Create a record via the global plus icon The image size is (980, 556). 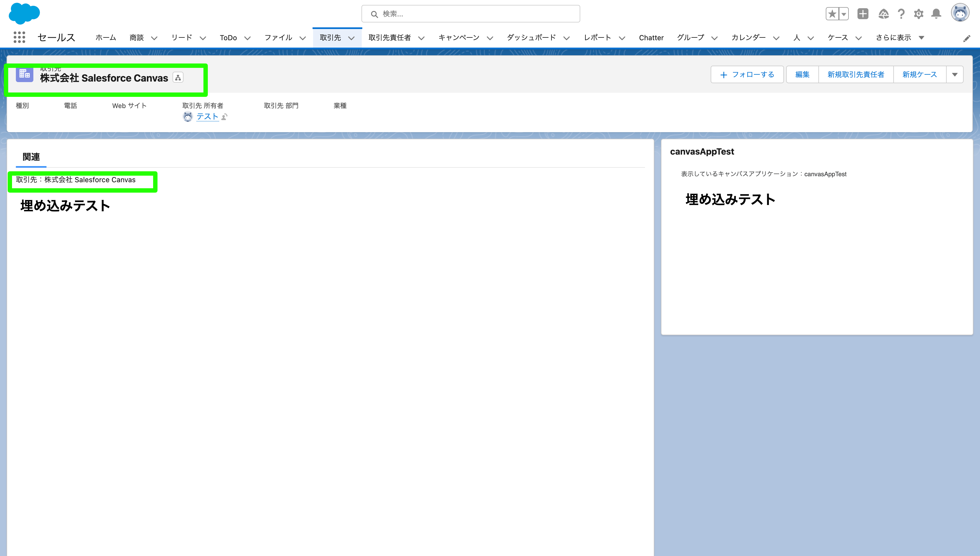click(x=863, y=14)
